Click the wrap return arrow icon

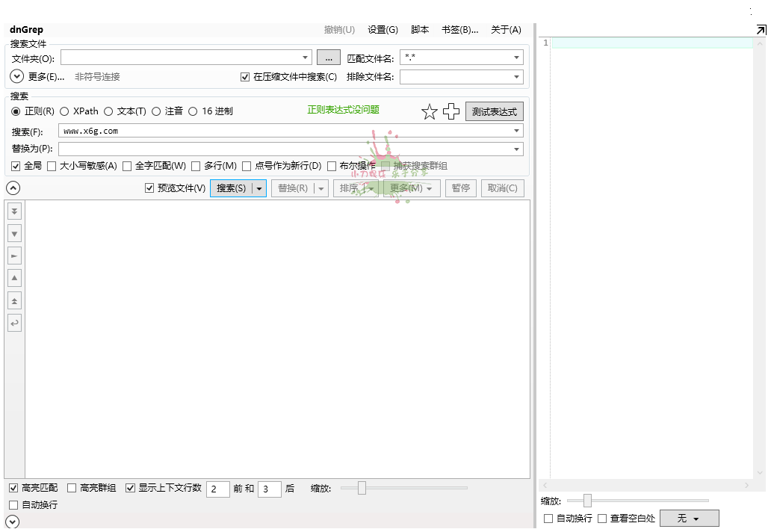14,323
